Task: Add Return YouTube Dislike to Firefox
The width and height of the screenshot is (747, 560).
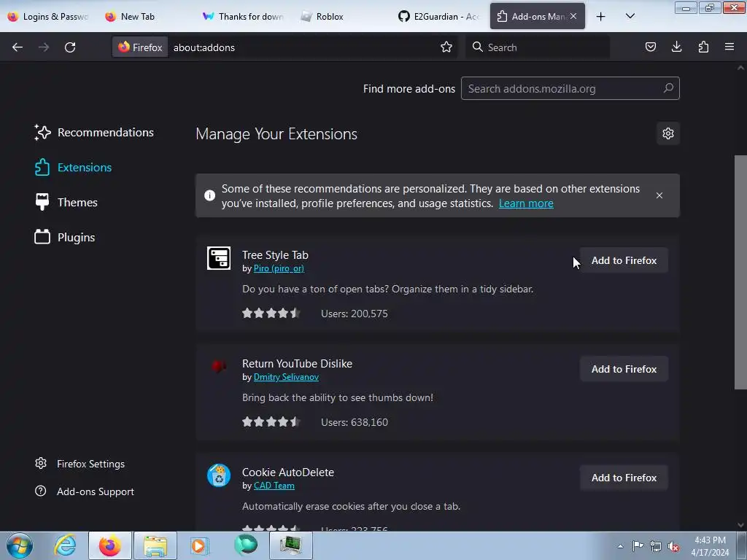Action: pyautogui.click(x=624, y=369)
